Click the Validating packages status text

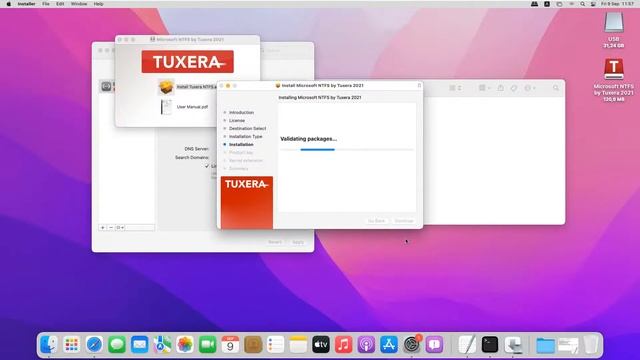click(x=309, y=139)
